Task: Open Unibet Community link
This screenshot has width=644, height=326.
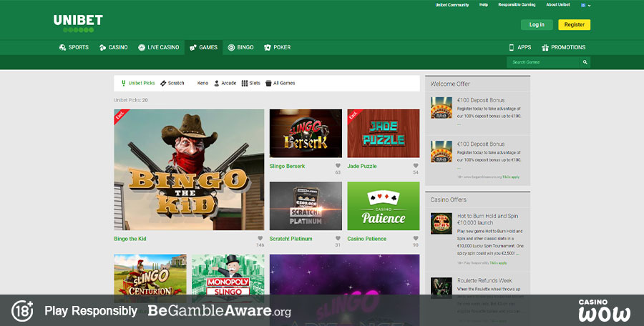Action: [x=452, y=5]
